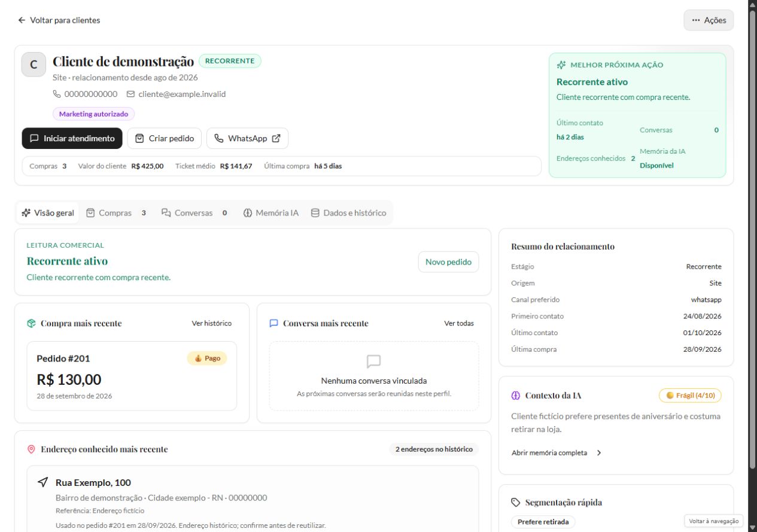The image size is (757, 532).
Task: Switch to the Visão geral tab
Action: [x=48, y=212]
